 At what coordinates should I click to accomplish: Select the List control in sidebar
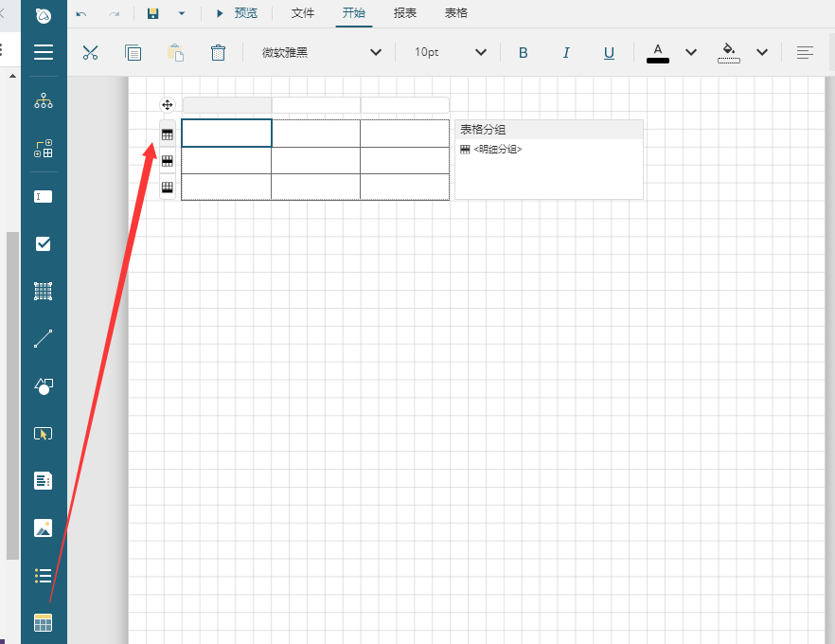click(x=44, y=576)
